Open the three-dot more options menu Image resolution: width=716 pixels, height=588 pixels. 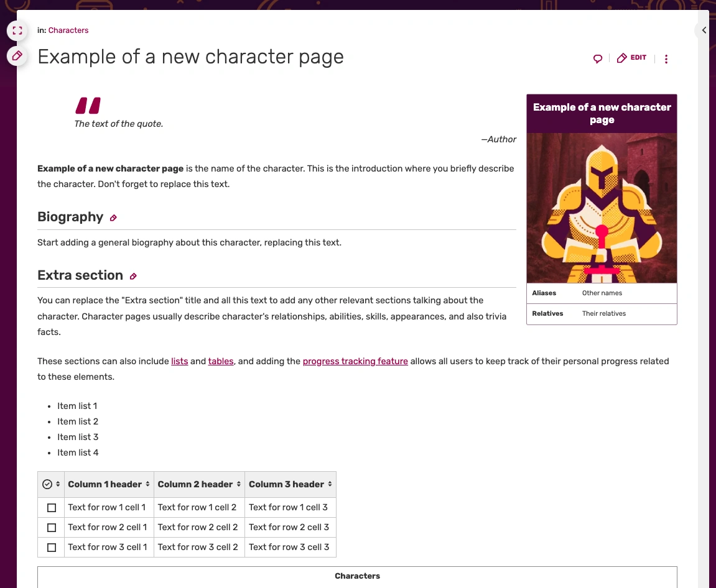(x=666, y=59)
